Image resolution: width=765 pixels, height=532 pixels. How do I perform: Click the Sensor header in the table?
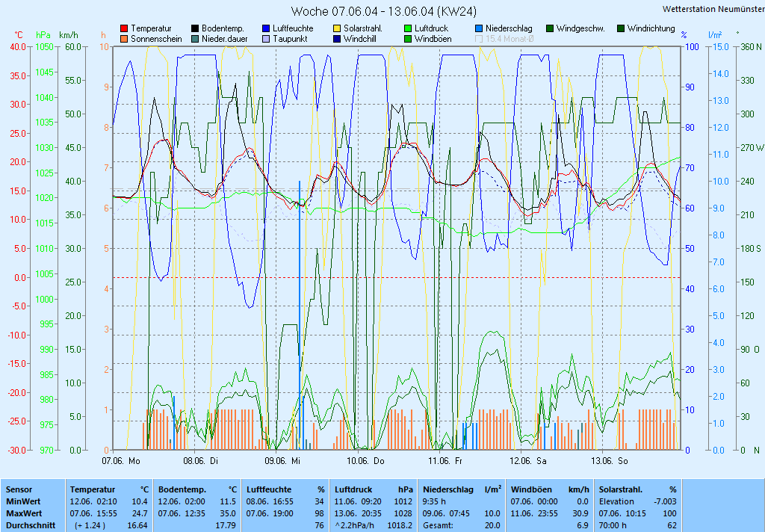point(19,489)
